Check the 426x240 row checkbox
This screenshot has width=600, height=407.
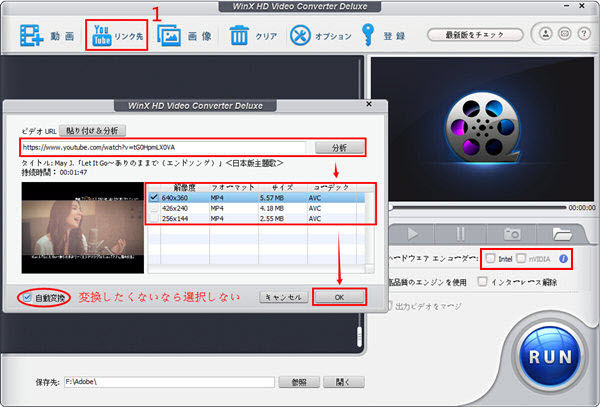154,208
